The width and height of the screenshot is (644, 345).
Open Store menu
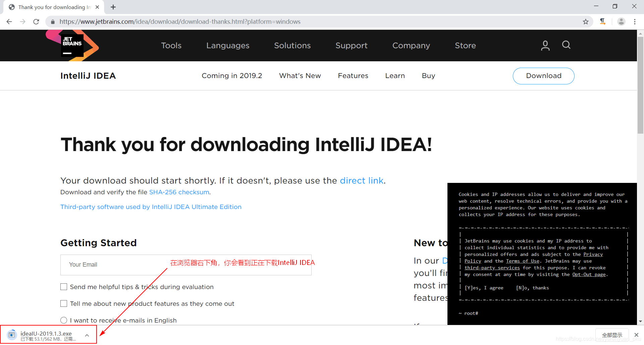(x=465, y=46)
